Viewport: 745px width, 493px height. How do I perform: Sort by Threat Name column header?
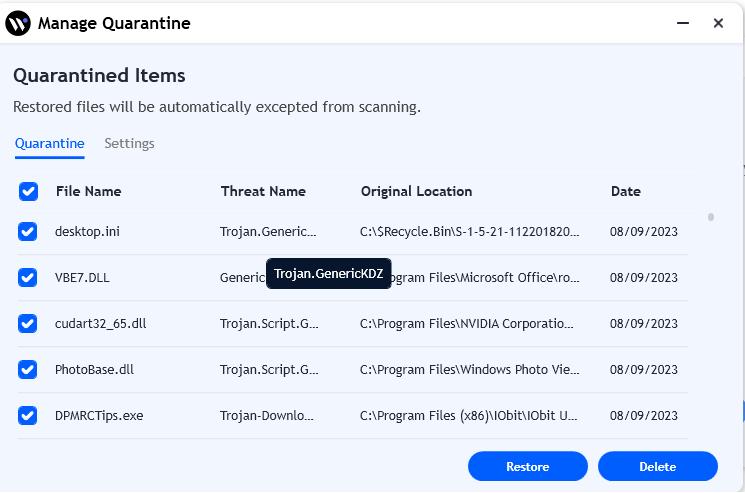(263, 191)
